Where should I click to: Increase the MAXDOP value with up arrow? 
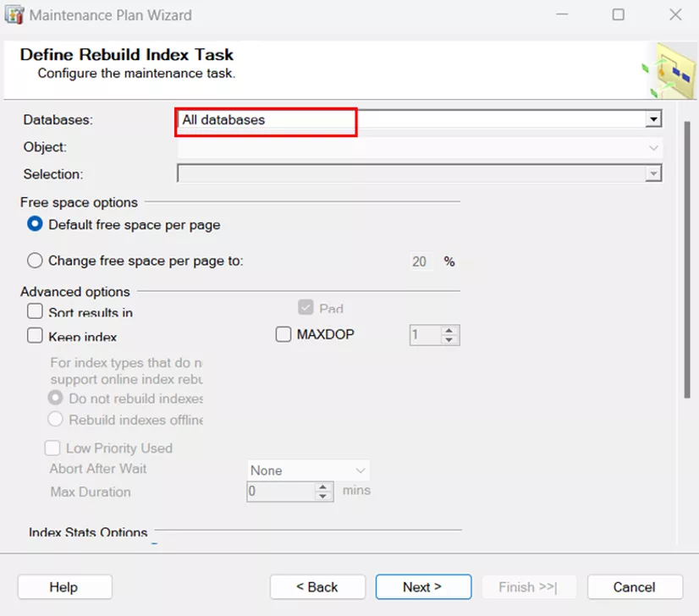coord(449,330)
